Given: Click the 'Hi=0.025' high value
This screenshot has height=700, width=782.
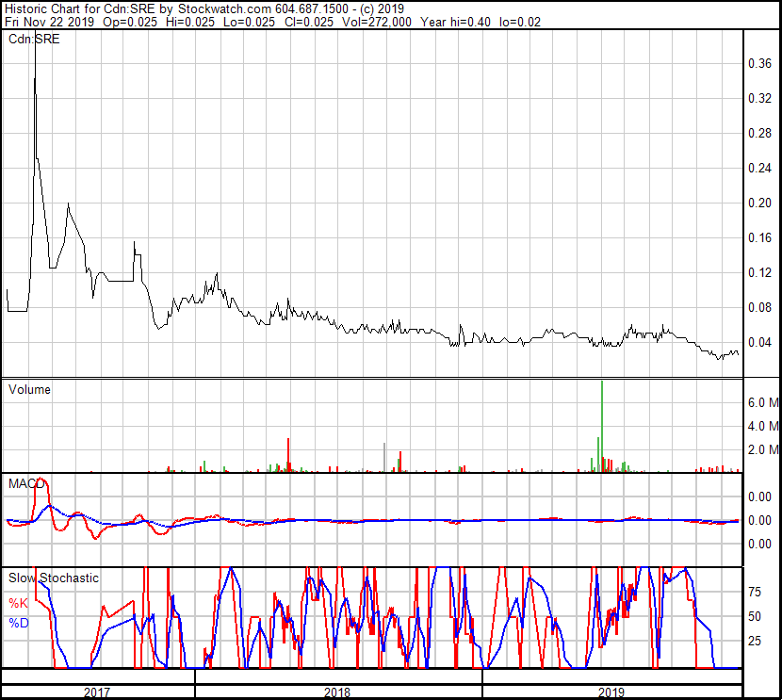Looking at the screenshot, I should tap(189, 22).
